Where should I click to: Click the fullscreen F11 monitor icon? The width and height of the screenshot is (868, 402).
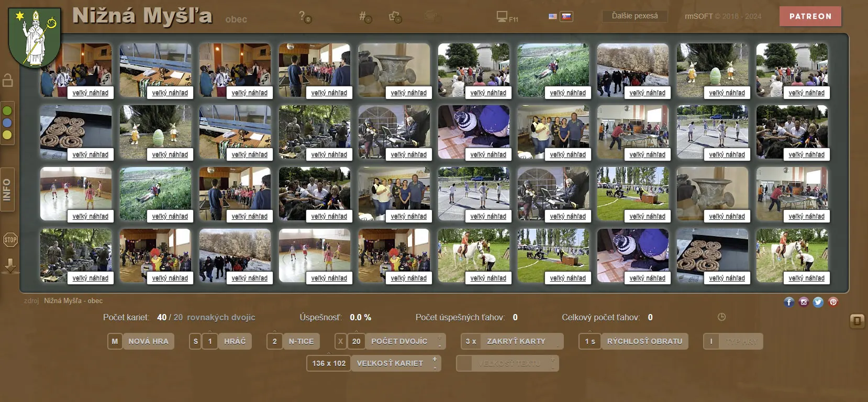503,17
